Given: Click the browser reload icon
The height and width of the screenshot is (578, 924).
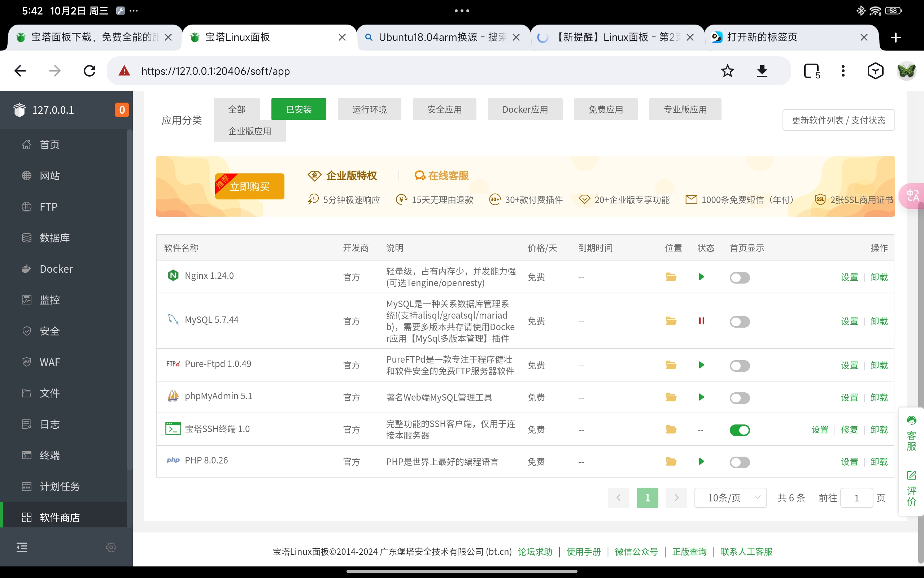Looking at the screenshot, I should pyautogui.click(x=90, y=71).
